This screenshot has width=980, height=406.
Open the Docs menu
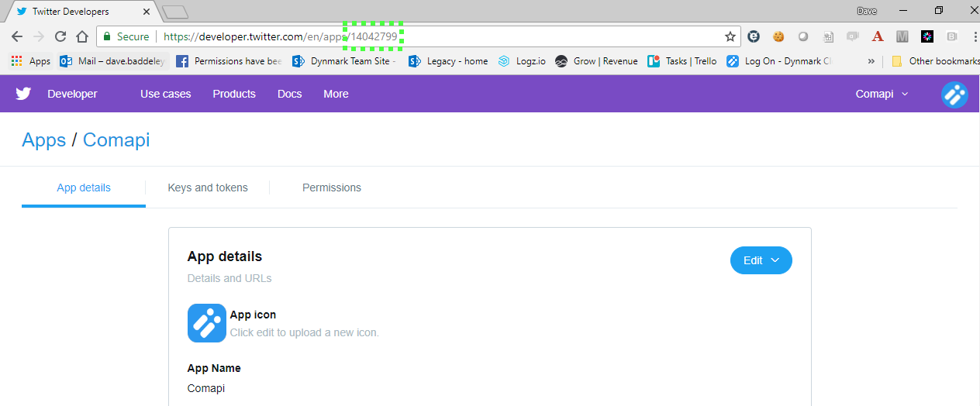(289, 94)
